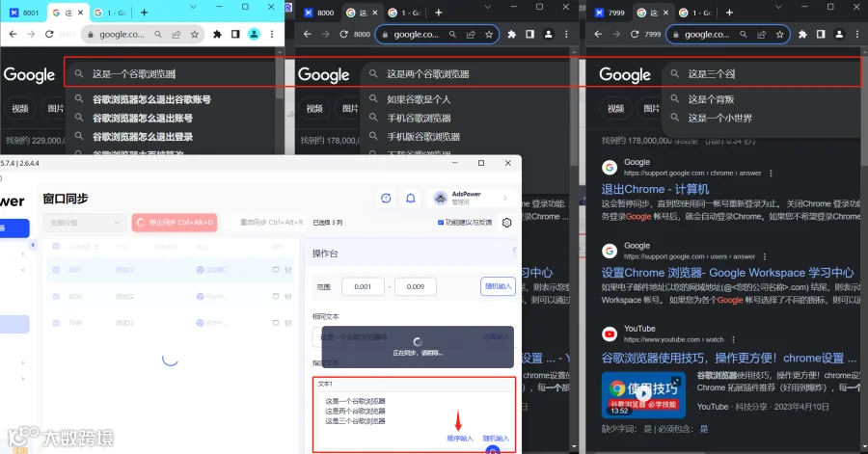The height and width of the screenshot is (454, 868).
Task: Play the YouTube 使用技巧 video thumbnail
Action: coord(643,394)
